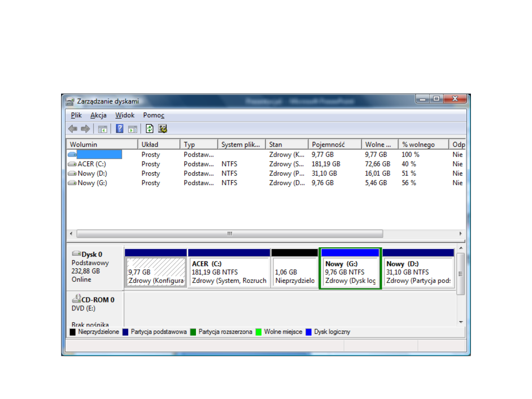Open the Akcja menu
Screen dimensions: 532x399
[x=99, y=115]
